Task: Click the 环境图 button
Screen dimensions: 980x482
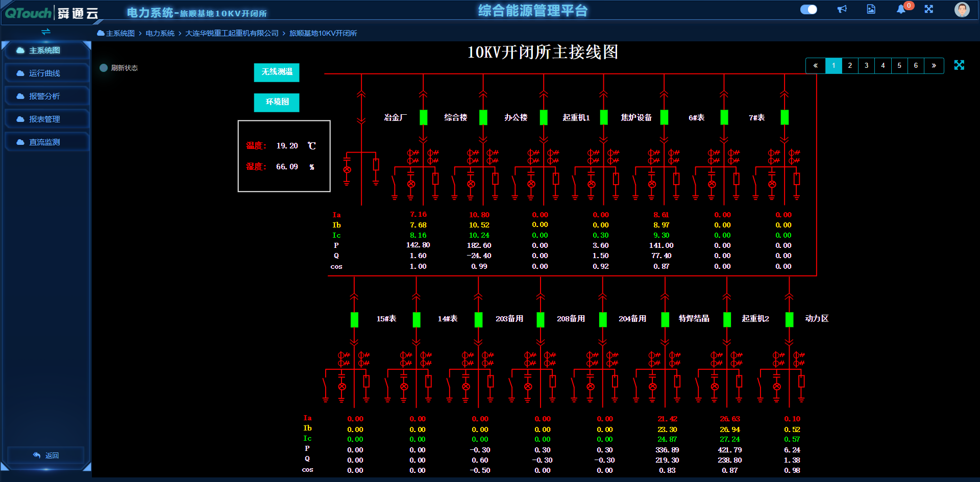Action: [277, 102]
